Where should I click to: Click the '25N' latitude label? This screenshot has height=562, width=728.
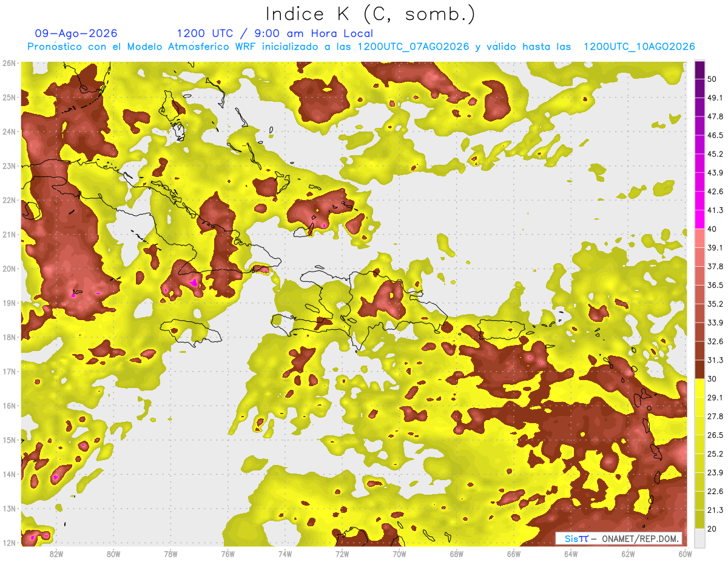click(x=9, y=98)
